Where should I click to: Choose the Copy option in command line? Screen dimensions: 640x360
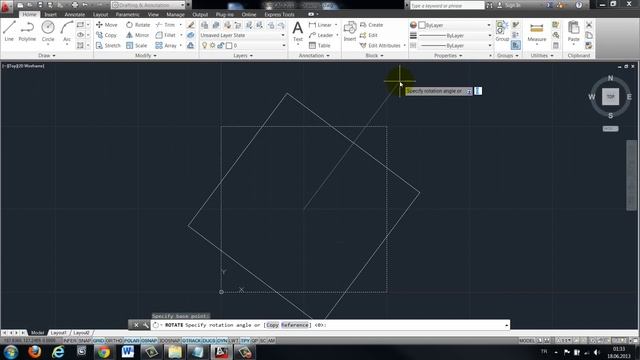click(x=272, y=325)
